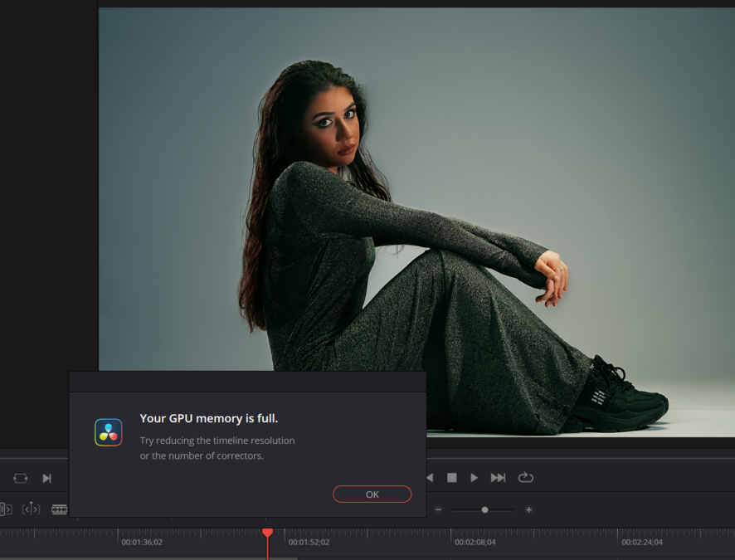Play in reverse using the left-pointing triangle
Screen dimensions: 735x560
[431, 478]
